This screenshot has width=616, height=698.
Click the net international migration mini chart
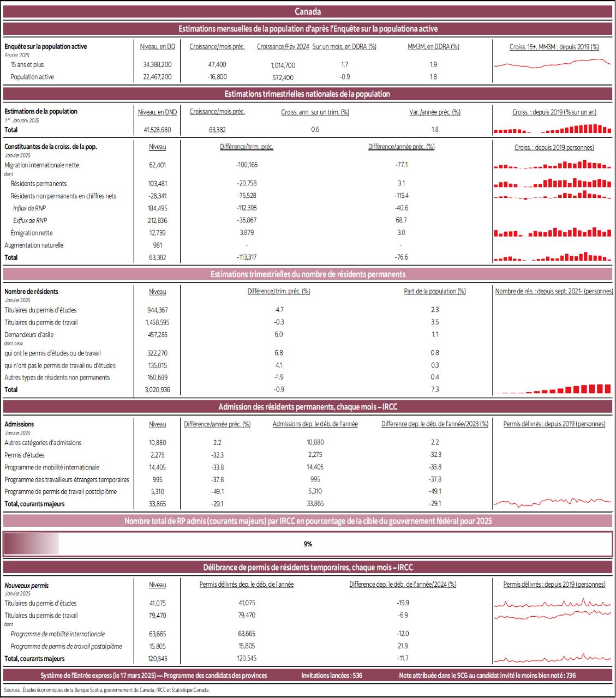pyautogui.click(x=552, y=165)
